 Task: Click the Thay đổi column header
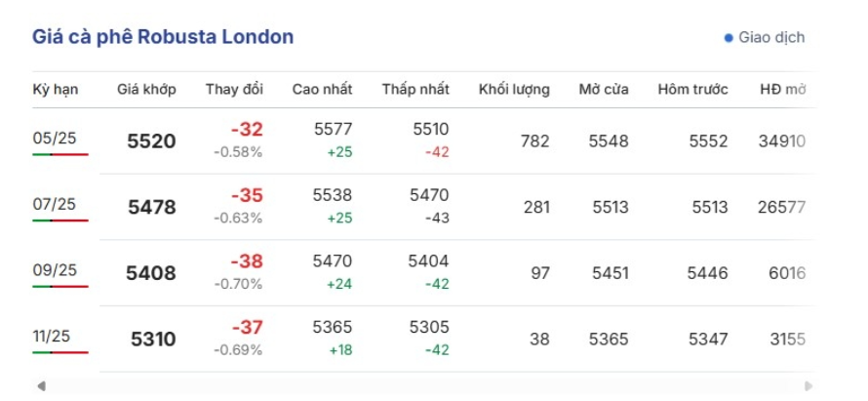234,90
